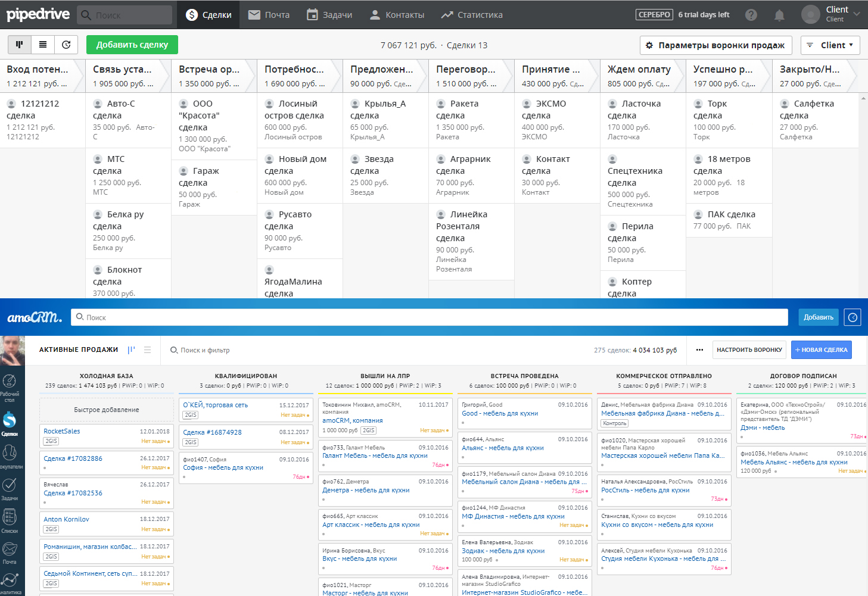Image resolution: width=868 pixels, height=596 pixels.
Task: Open Почта tab in Pipedrive
Action: pyautogui.click(x=269, y=15)
